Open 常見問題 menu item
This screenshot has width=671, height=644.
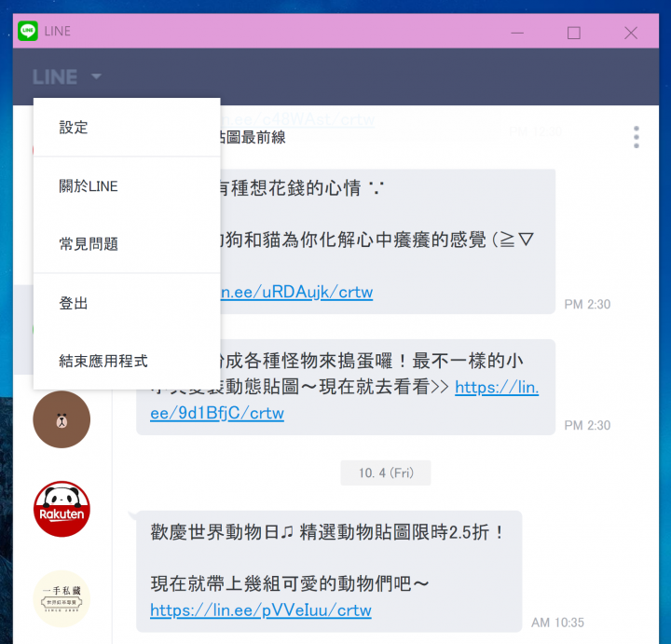pos(127,244)
